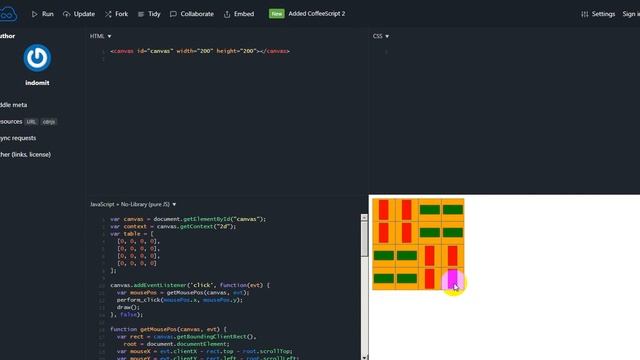
Task: Open the Added CoffeeScript 2 announcement
Action: click(317, 14)
